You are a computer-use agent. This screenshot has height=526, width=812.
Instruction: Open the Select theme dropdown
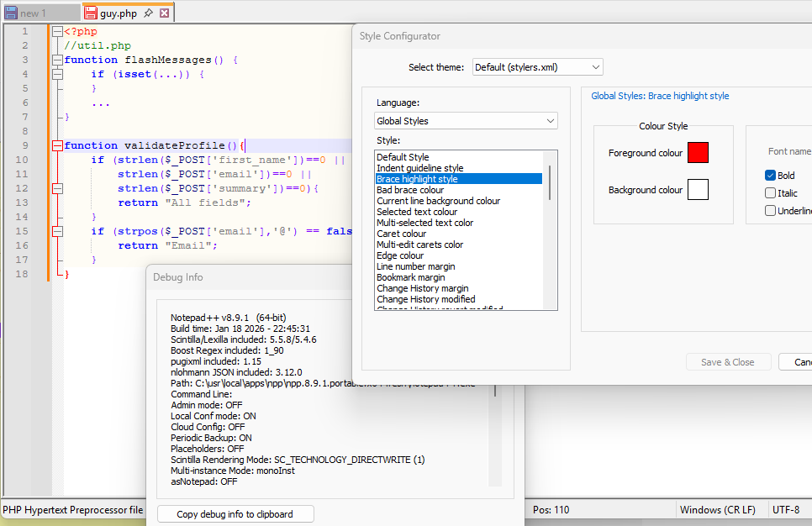(x=537, y=67)
